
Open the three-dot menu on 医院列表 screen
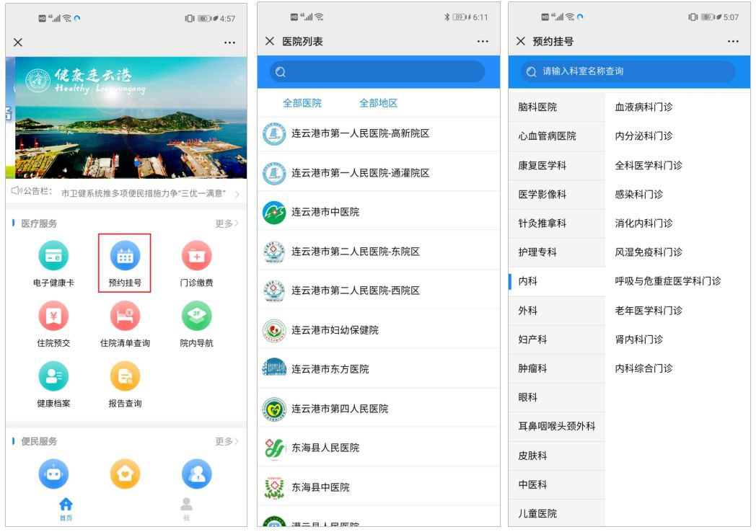[x=483, y=41]
